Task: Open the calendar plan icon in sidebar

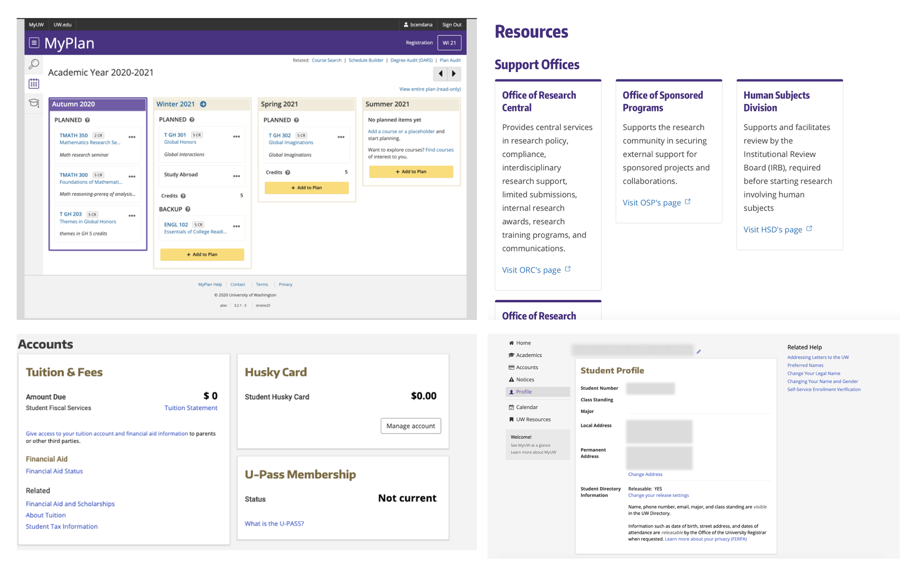Action: [34, 84]
